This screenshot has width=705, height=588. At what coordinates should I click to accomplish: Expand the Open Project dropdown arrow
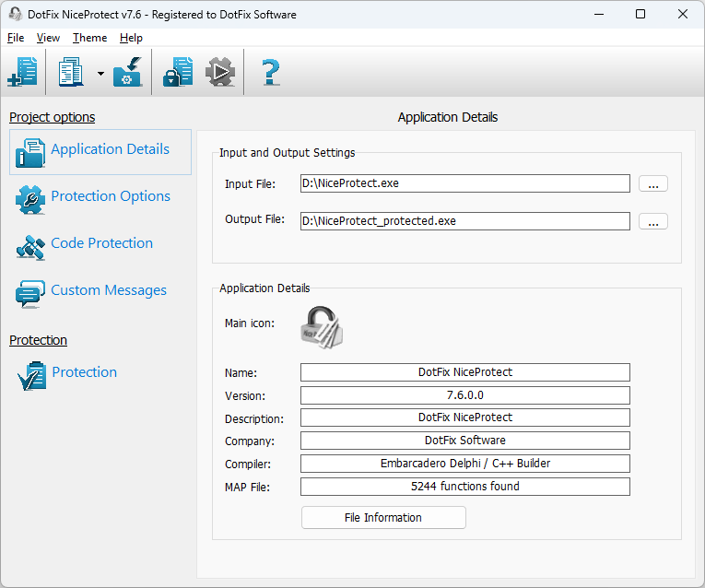point(100,74)
